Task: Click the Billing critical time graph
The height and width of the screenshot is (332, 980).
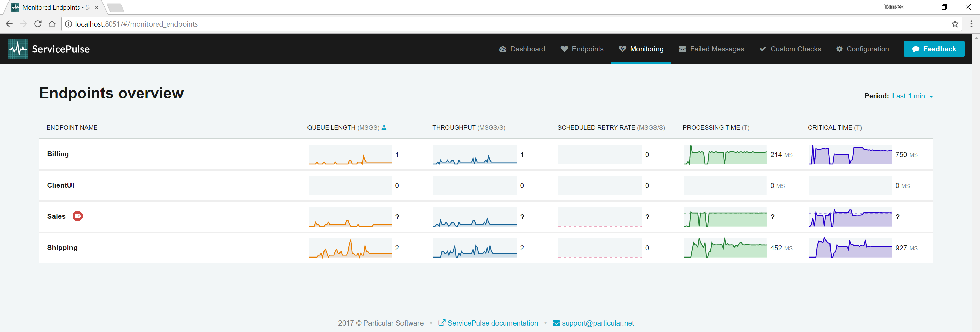Action: pyautogui.click(x=850, y=154)
